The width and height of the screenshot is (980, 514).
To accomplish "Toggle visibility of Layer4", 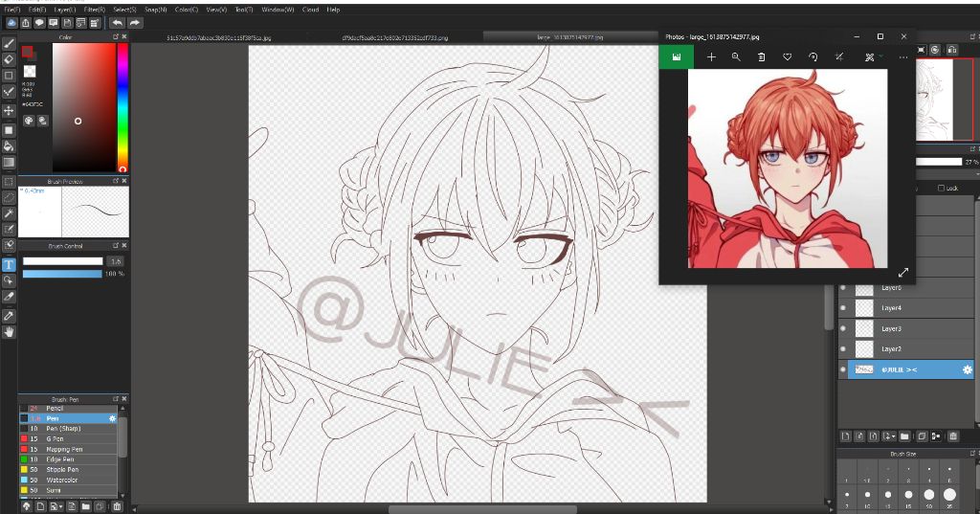I will (x=843, y=307).
